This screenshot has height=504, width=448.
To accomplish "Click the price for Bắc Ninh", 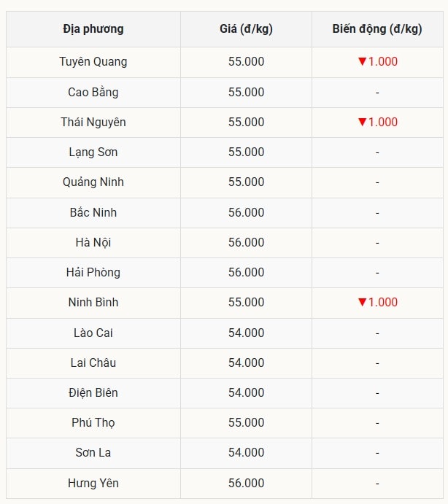I will pos(246,212).
